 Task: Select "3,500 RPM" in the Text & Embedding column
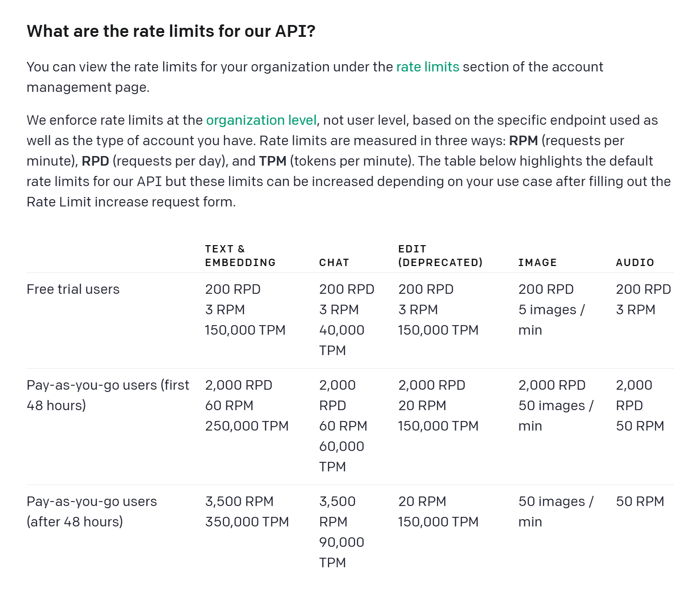(x=239, y=502)
